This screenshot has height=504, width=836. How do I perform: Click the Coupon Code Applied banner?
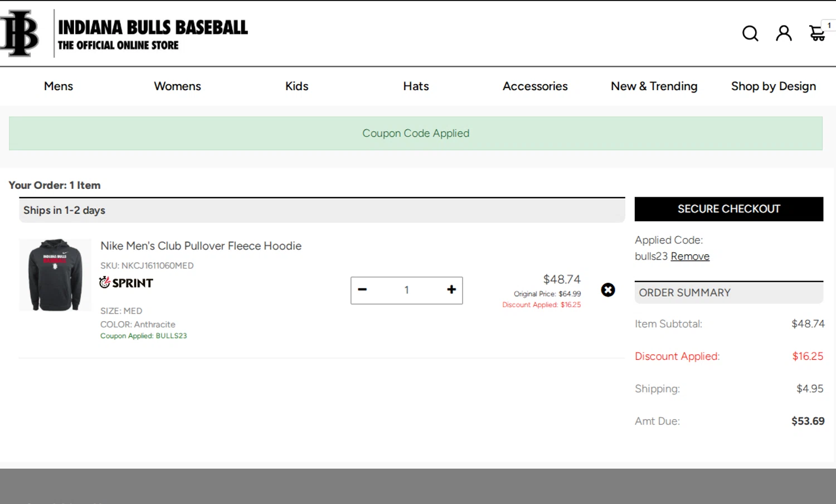pyautogui.click(x=416, y=133)
